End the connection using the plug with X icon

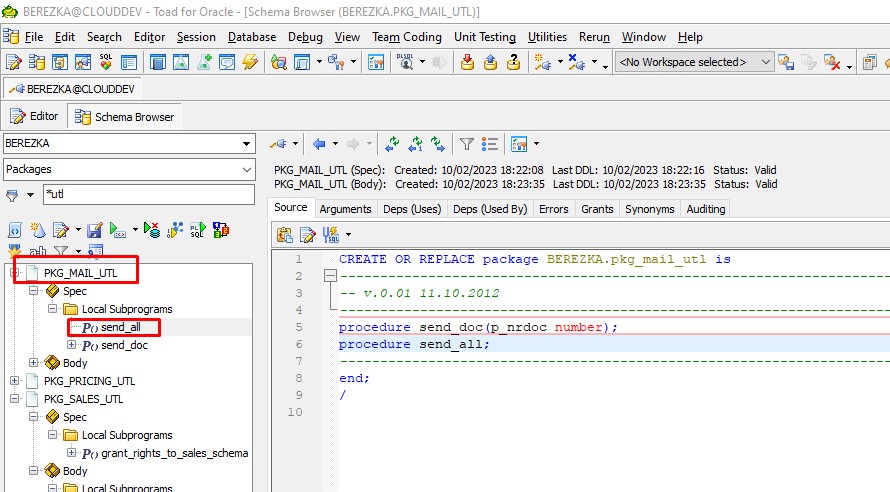(576, 62)
